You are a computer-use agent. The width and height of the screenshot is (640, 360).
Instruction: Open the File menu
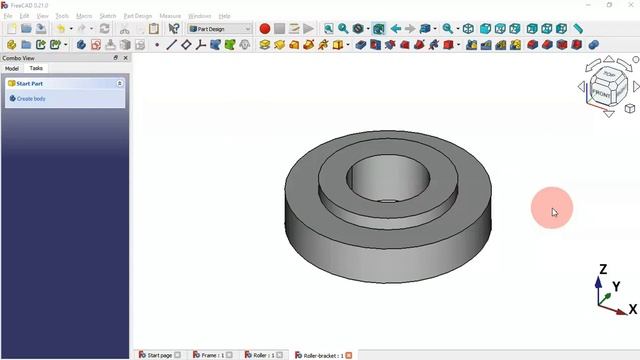click(x=8, y=16)
